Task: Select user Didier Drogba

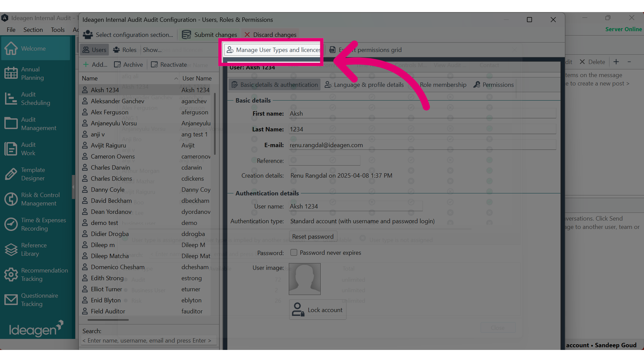Action: (x=145, y=234)
